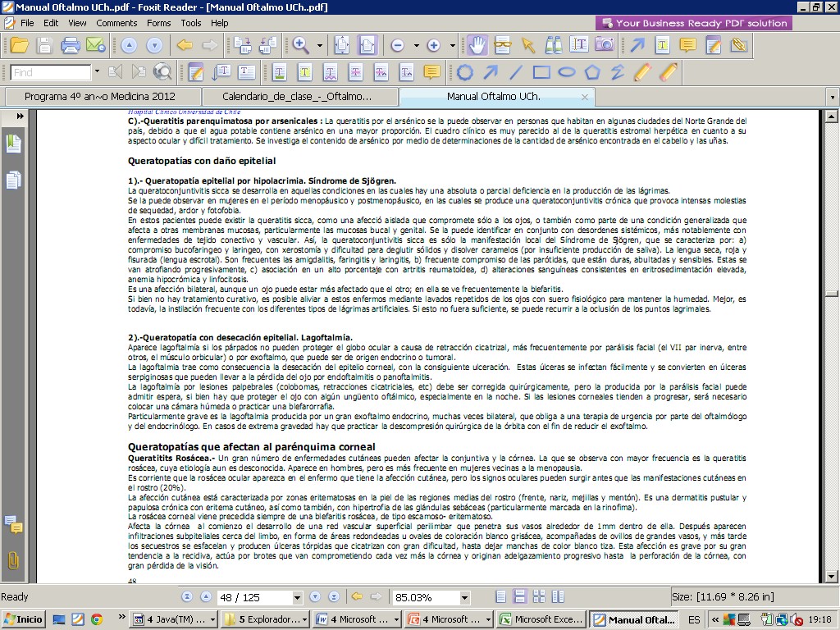The width and height of the screenshot is (840, 630).
Task: Open the binoculars search tool
Action: [554, 45]
